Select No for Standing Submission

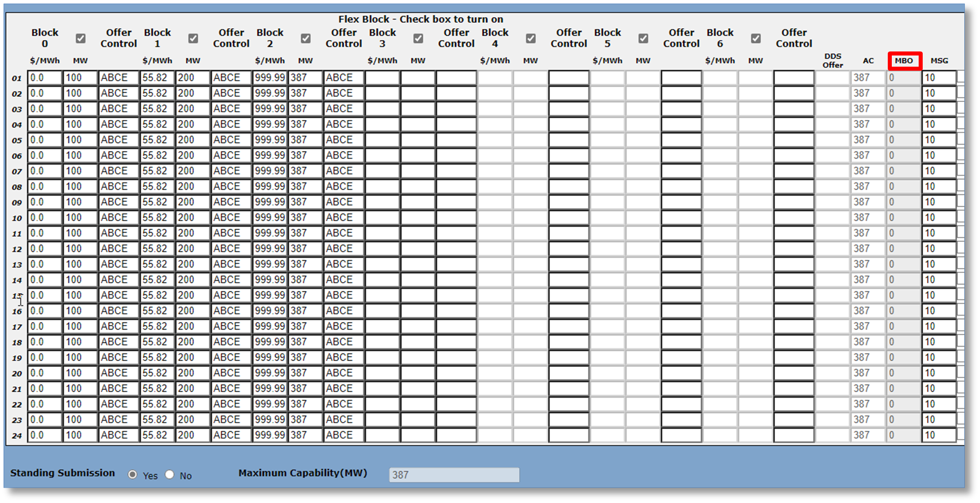170,475
